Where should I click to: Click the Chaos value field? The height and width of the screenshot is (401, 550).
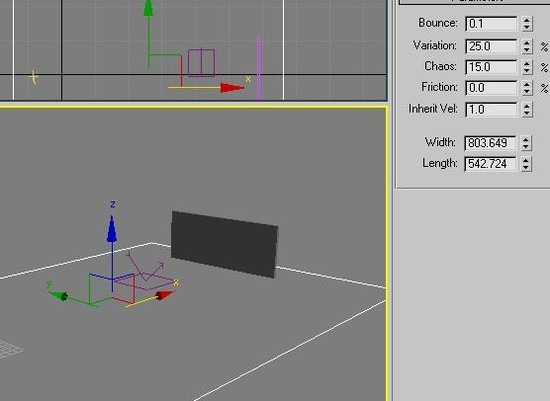[x=491, y=67]
